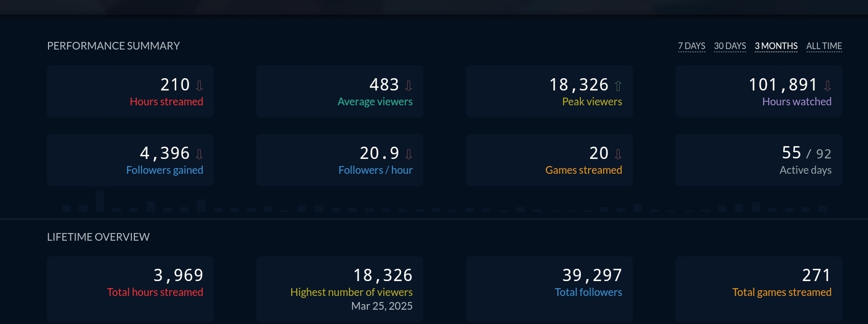Click the down arrow beside 483 average viewers
This screenshot has width=868, height=324.
409,86
